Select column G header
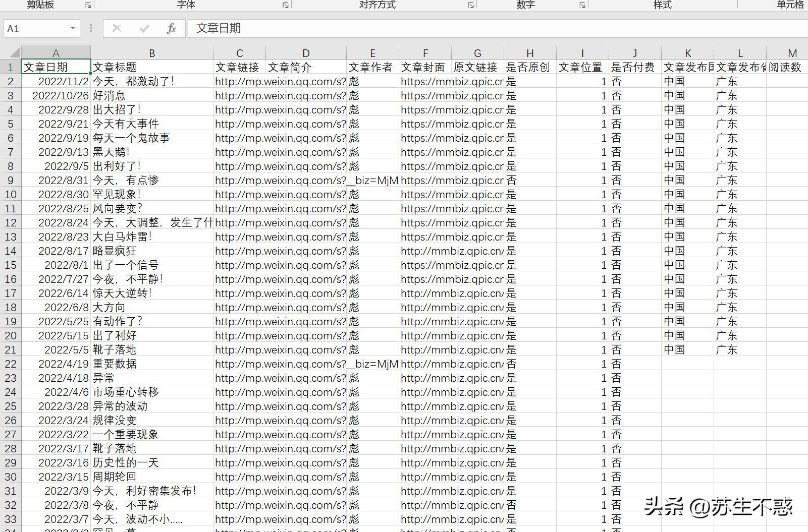808x532 pixels. (x=477, y=53)
